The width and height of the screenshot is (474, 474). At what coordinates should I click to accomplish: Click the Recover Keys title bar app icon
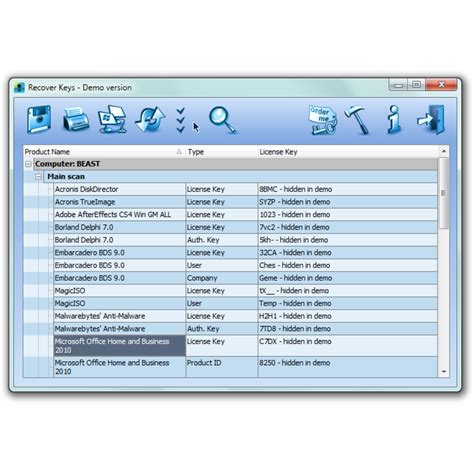click(x=19, y=88)
